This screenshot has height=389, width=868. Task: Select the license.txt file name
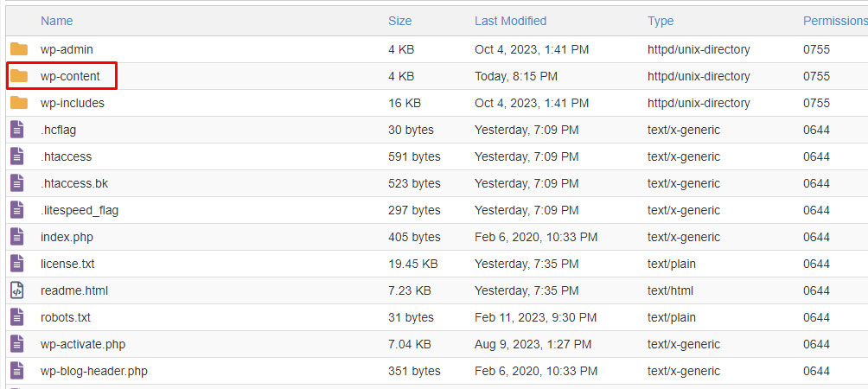[x=67, y=264]
